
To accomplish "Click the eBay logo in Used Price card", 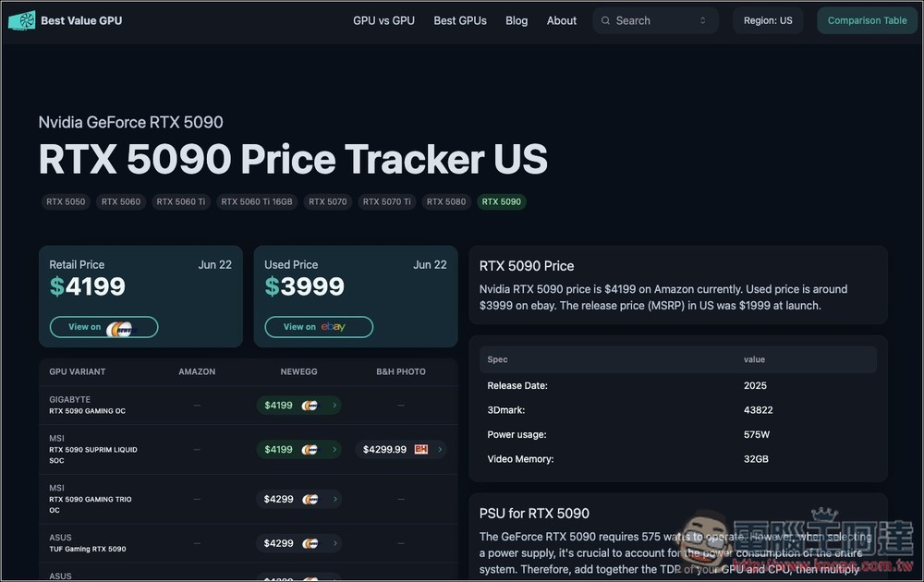I will [333, 326].
